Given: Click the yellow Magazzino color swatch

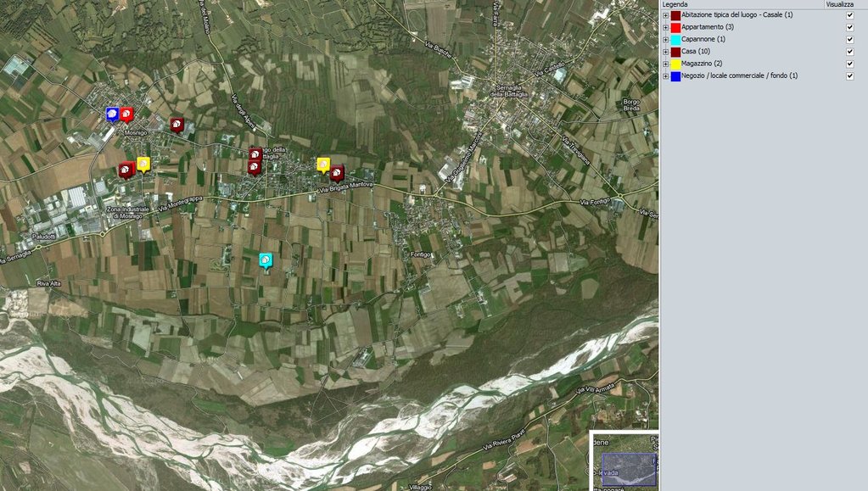Looking at the screenshot, I should coord(675,64).
